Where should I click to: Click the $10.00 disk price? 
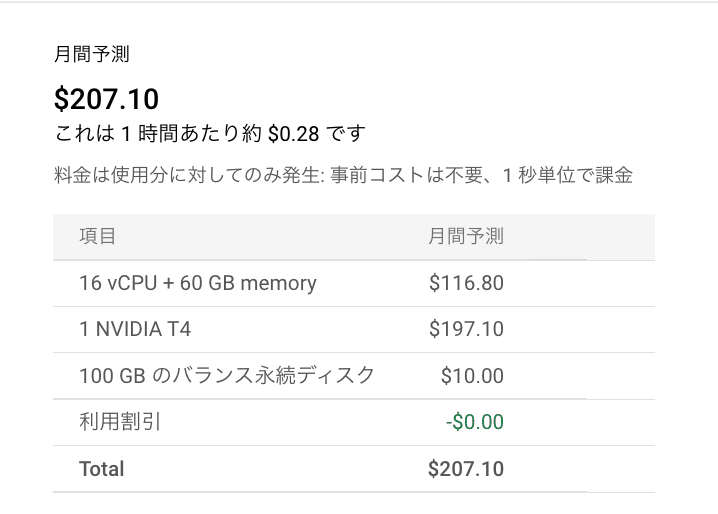[472, 376]
